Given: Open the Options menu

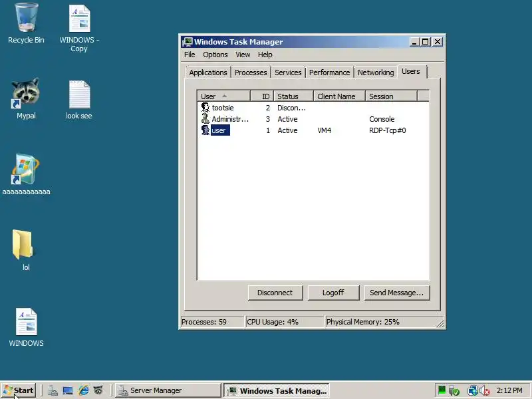Looking at the screenshot, I should coord(215,55).
